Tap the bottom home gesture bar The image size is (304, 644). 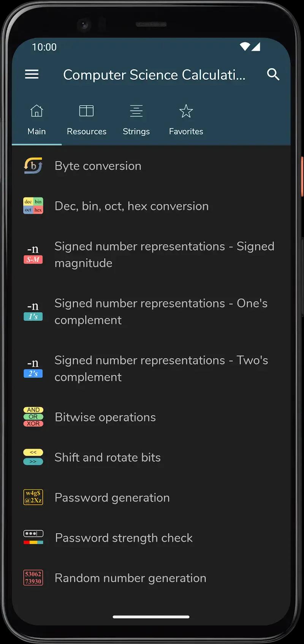tap(151, 617)
